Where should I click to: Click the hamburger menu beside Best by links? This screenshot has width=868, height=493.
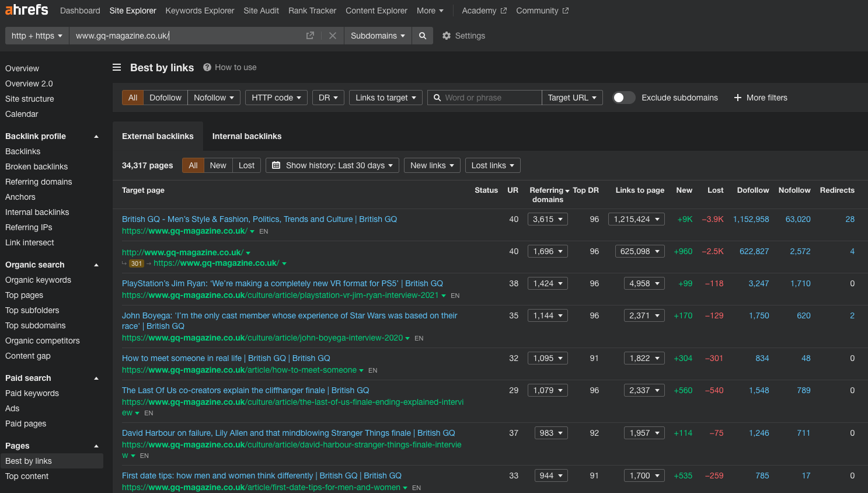(117, 67)
